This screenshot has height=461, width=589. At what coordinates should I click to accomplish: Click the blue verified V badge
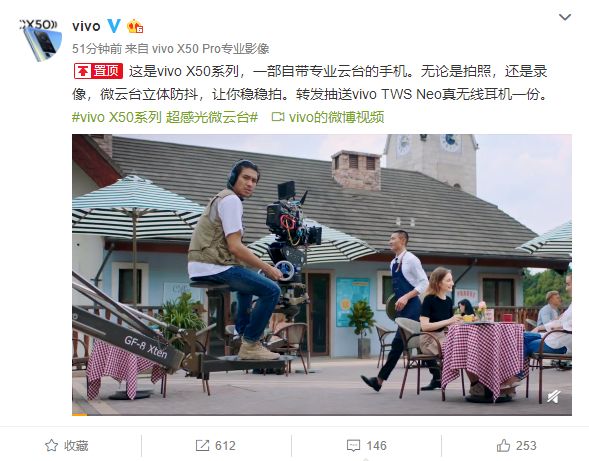click(x=114, y=26)
